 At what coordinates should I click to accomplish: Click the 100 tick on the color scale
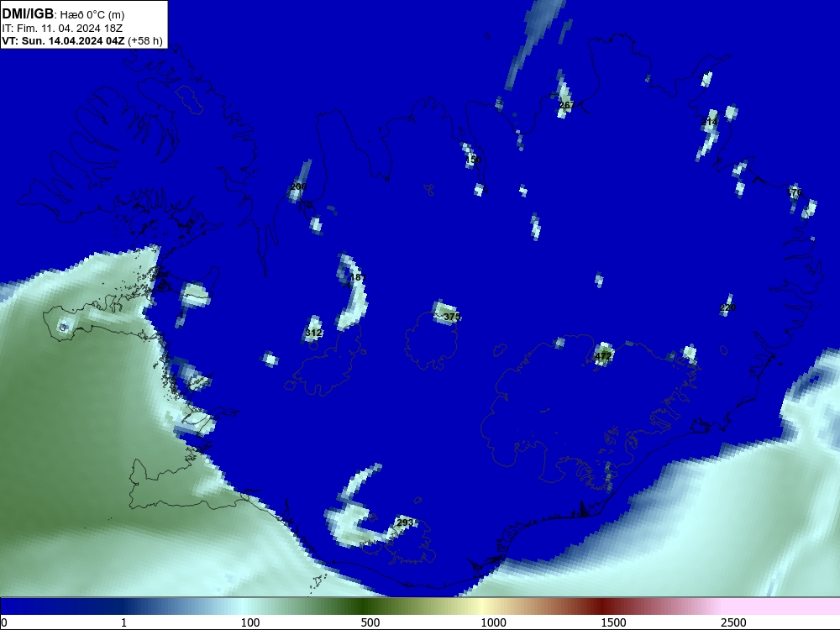[250, 622]
